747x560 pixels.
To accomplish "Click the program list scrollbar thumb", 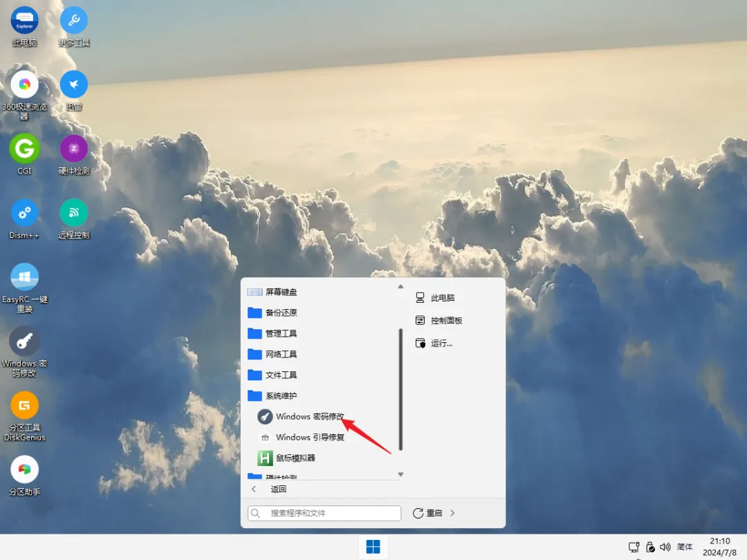I will 400,389.
